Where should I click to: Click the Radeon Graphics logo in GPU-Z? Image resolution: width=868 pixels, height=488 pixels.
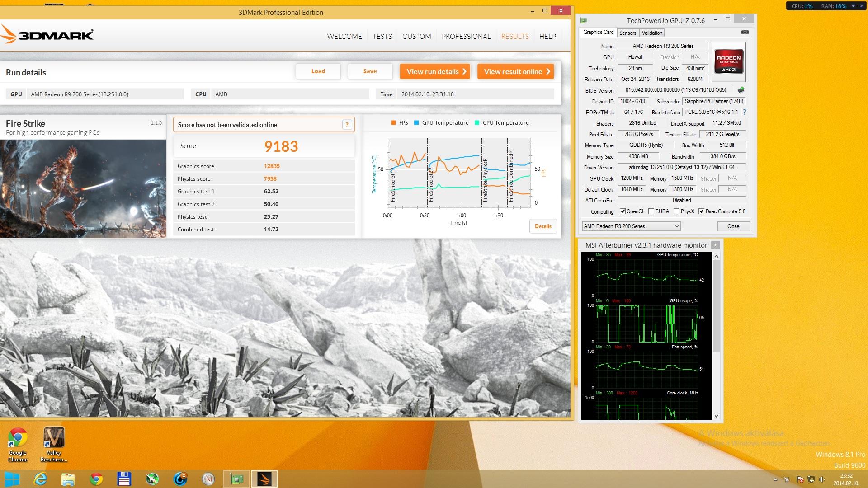coord(728,62)
